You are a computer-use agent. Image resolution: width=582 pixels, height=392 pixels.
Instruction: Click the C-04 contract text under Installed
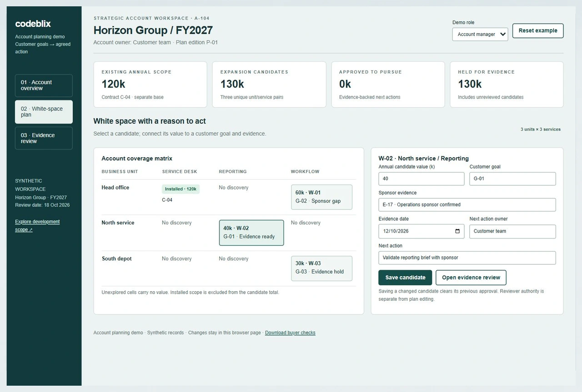click(x=167, y=200)
